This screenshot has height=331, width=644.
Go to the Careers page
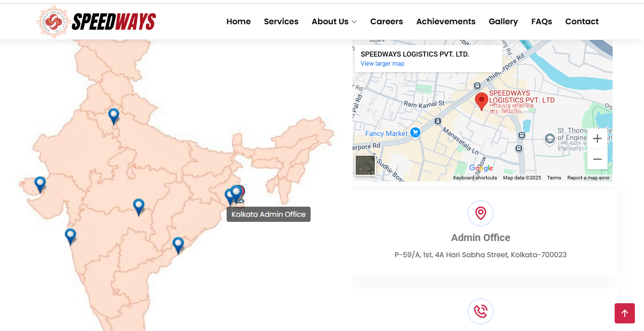pyautogui.click(x=387, y=21)
